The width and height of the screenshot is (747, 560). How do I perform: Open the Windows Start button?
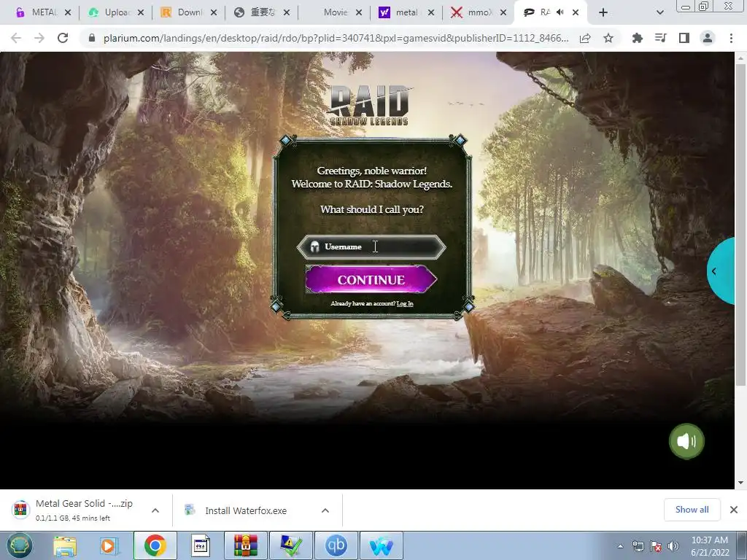[19, 545]
